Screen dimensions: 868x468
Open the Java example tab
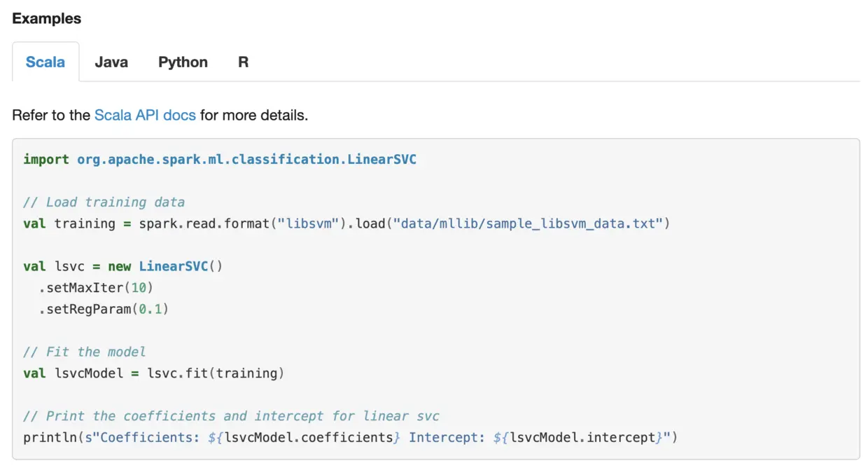[x=111, y=62]
